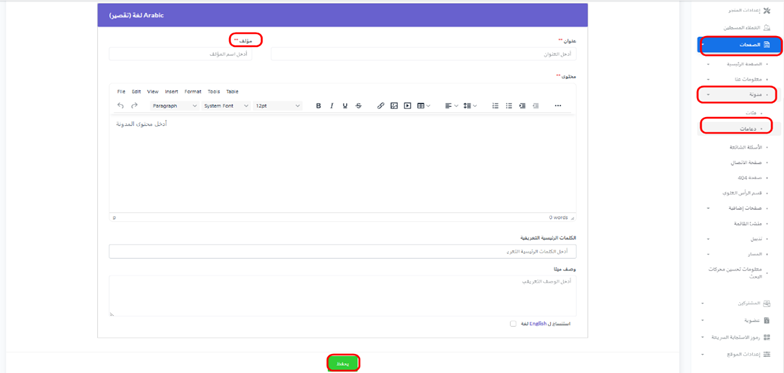Image resolution: width=784 pixels, height=373 pixels.
Task: Expand the الصفحة الرئيسية sidebar submenu
Action: tap(708, 64)
